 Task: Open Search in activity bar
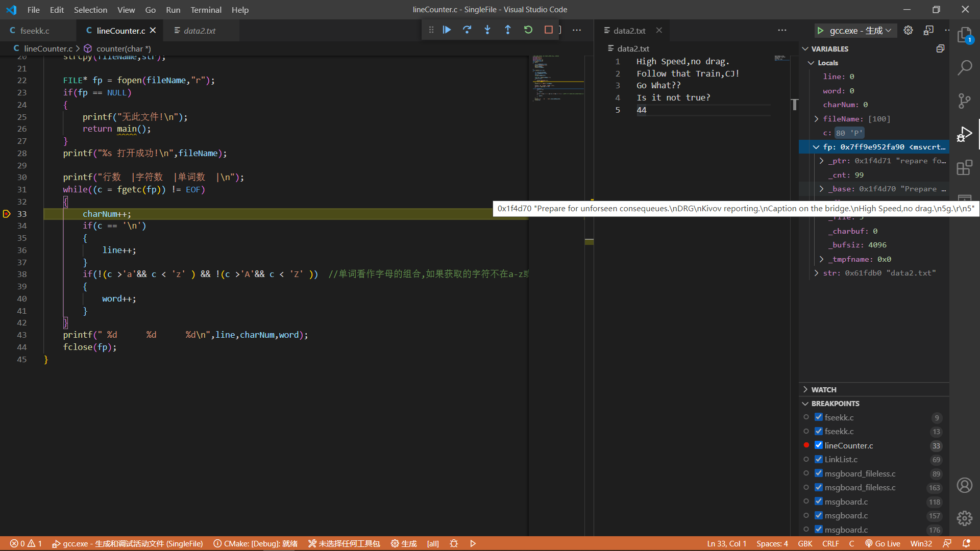pyautogui.click(x=964, y=67)
